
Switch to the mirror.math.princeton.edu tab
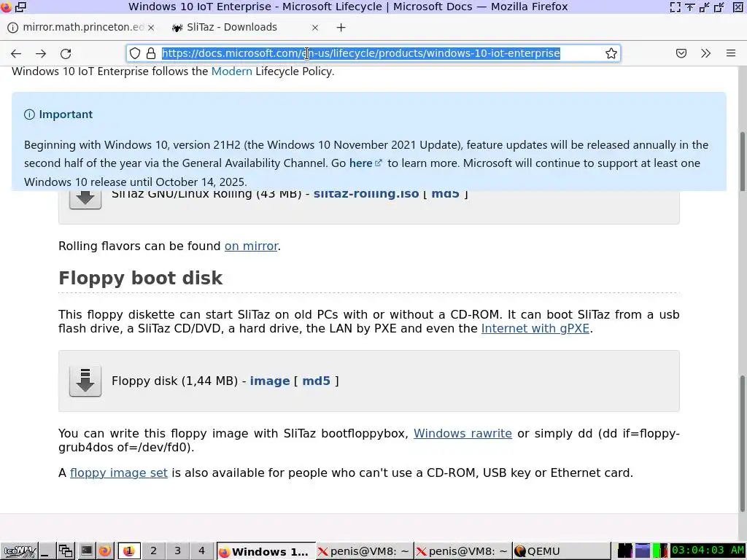pyautogui.click(x=80, y=28)
